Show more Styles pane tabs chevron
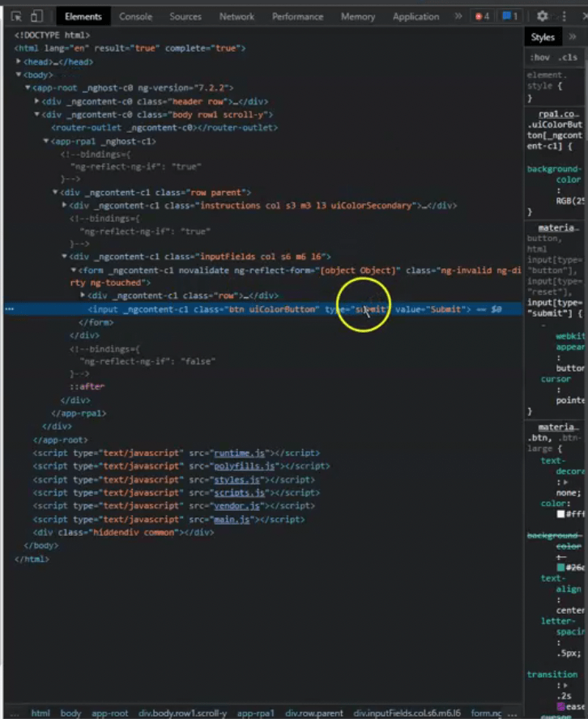 click(x=573, y=36)
